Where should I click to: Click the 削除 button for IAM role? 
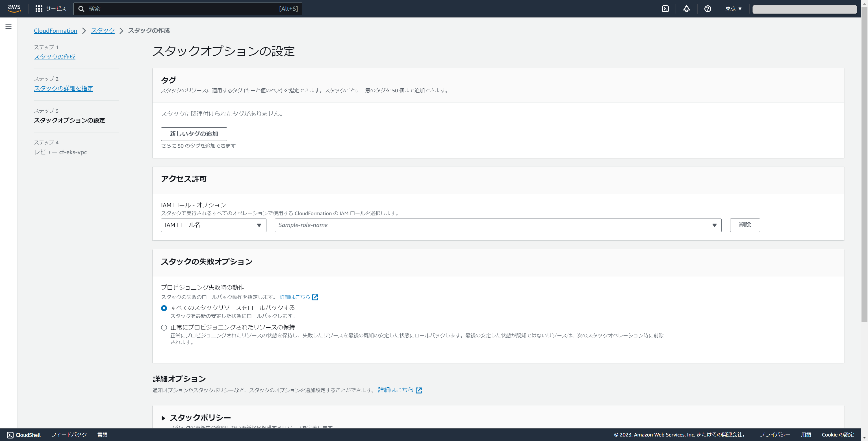[x=745, y=225]
